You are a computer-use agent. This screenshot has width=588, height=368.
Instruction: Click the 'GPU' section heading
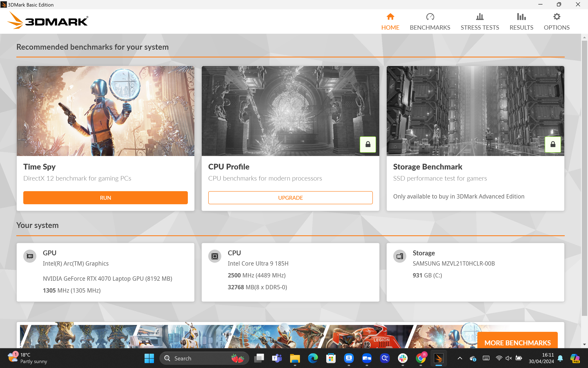(x=50, y=253)
